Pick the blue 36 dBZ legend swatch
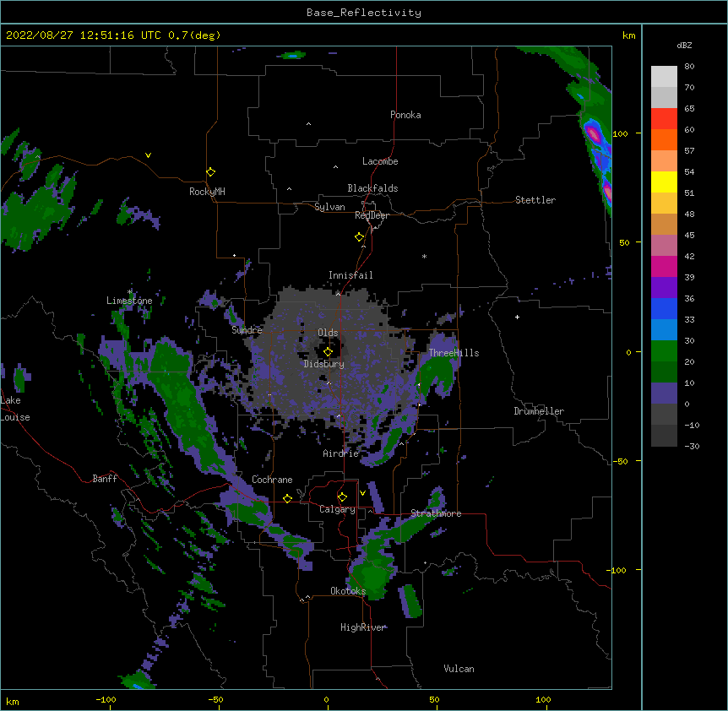 tap(664, 308)
